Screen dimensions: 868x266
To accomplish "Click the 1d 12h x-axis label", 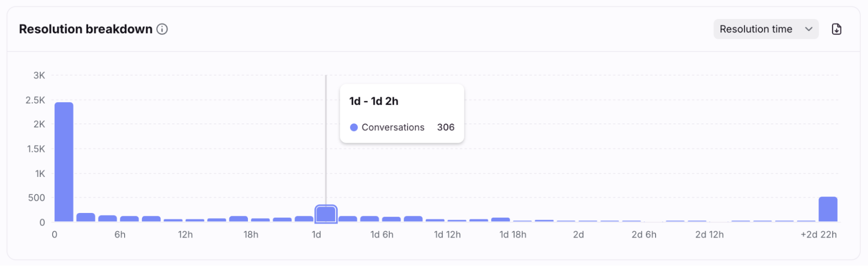I will point(447,235).
